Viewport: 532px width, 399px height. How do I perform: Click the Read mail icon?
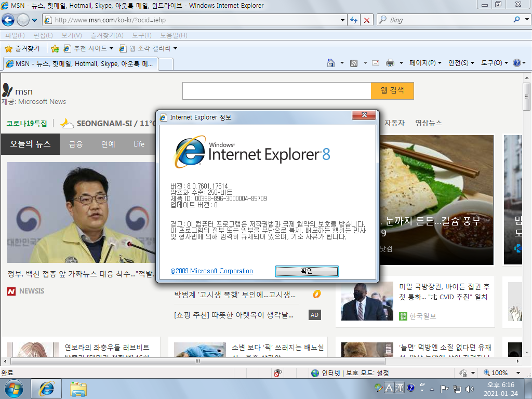(376, 63)
